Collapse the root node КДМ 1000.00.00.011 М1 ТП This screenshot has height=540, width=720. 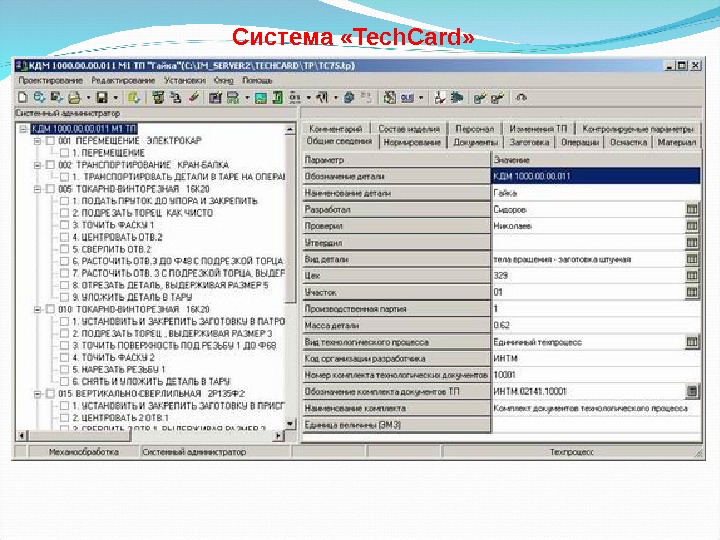click(23, 129)
